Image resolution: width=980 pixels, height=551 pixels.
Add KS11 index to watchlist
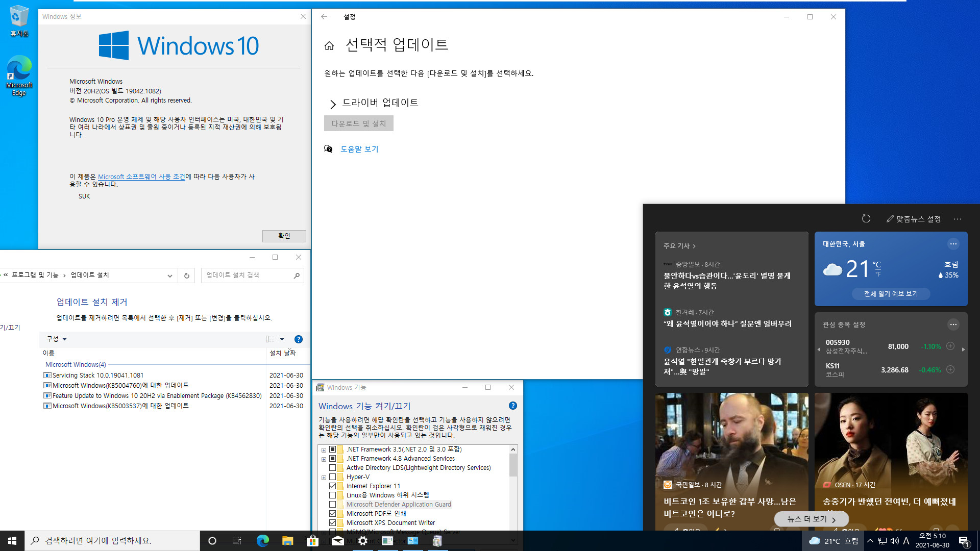[950, 369]
